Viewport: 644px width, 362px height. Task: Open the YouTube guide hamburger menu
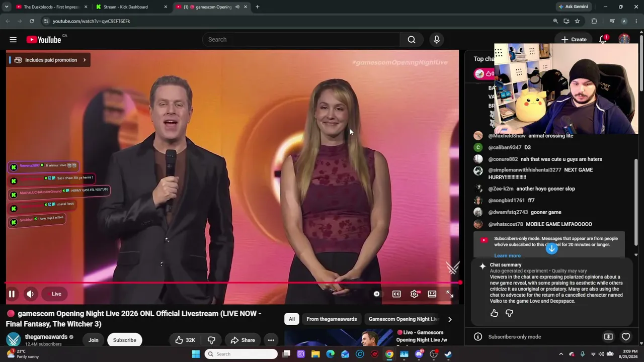(x=13, y=40)
